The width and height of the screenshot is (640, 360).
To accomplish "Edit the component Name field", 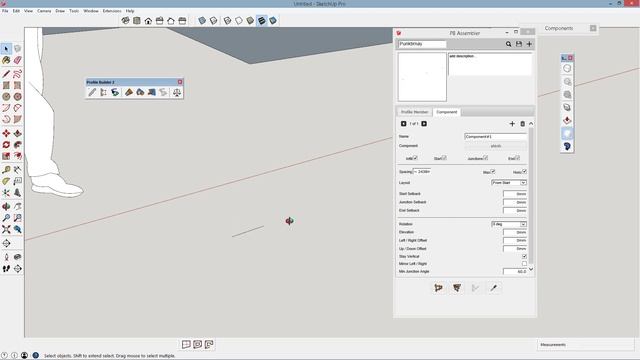I will (496, 137).
